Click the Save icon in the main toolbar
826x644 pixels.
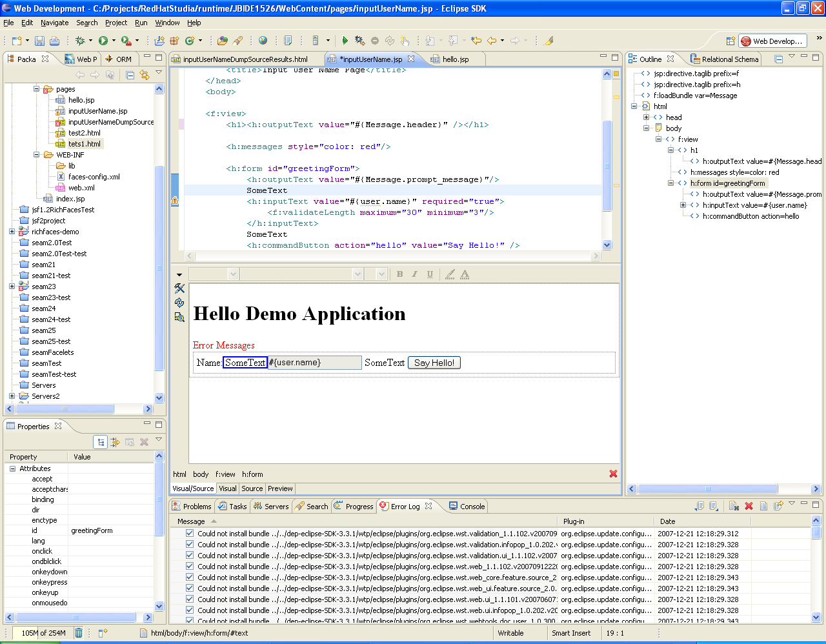pyautogui.click(x=39, y=41)
